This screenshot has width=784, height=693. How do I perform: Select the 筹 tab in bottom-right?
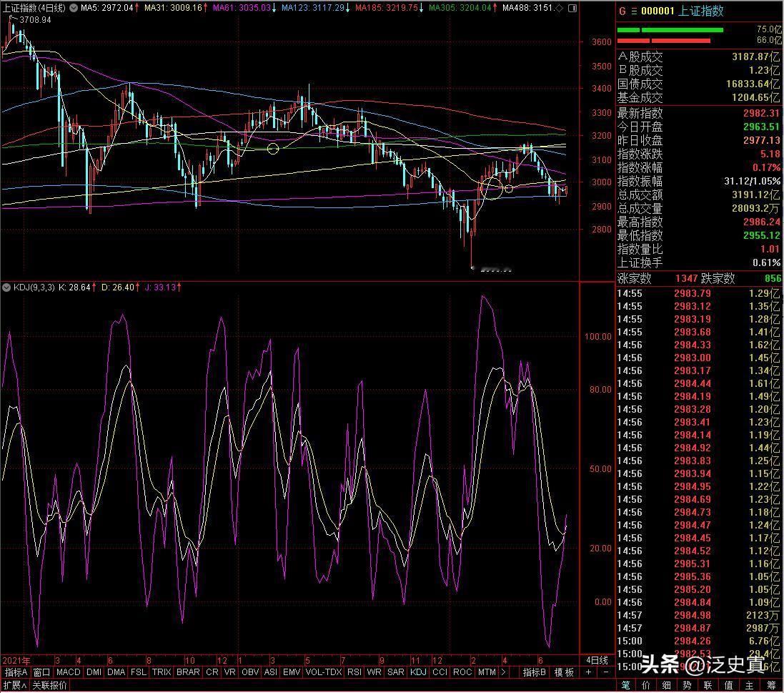point(771,685)
